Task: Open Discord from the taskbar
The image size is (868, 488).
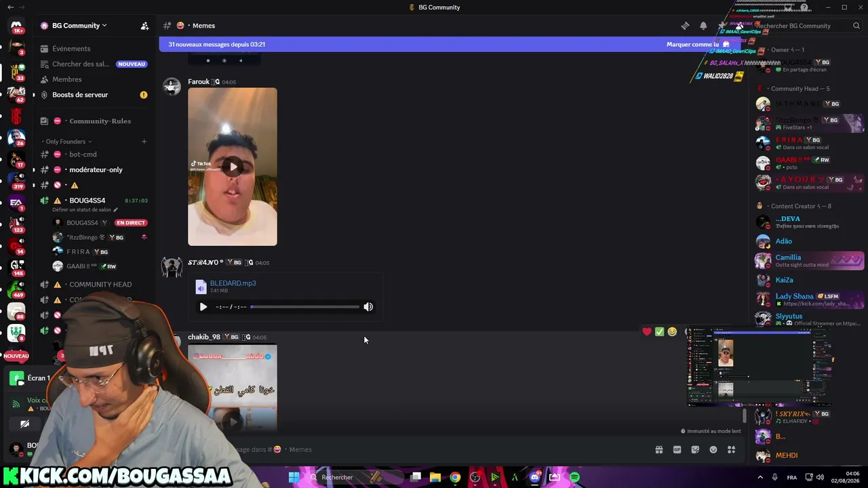Action: pyautogui.click(x=535, y=477)
